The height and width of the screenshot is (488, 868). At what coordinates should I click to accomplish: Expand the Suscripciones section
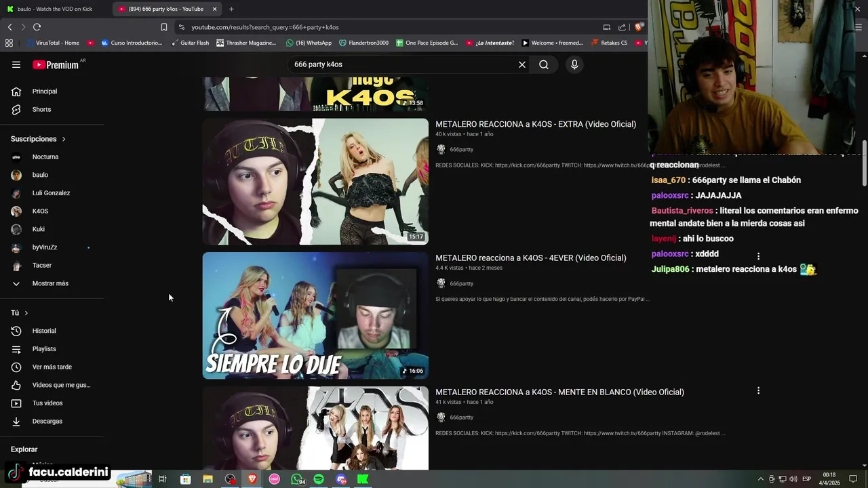(38, 139)
